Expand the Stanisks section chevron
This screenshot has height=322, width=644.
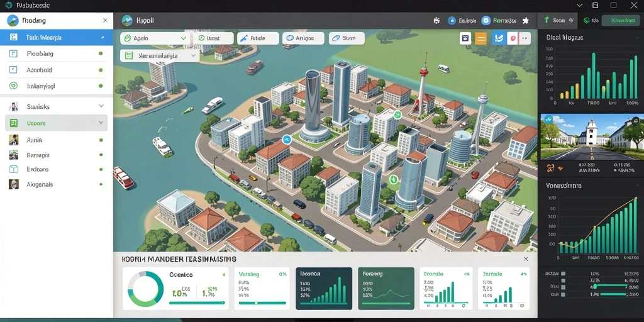(101, 106)
